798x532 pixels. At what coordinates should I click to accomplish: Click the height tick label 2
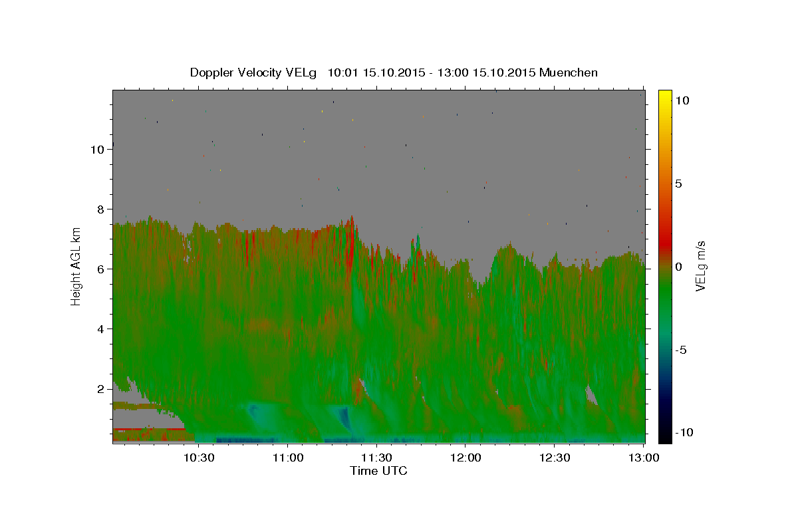point(101,388)
